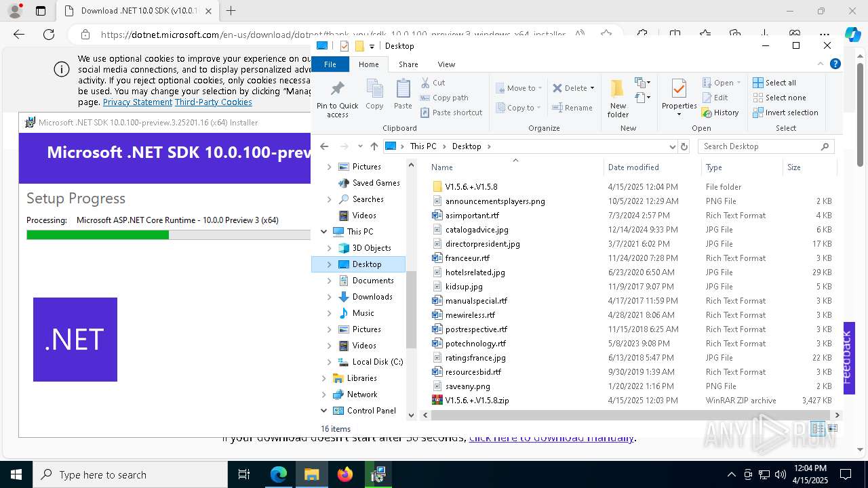Select Documents in navigation pane
Image resolution: width=868 pixels, height=488 pixels.
pos(372,281)
